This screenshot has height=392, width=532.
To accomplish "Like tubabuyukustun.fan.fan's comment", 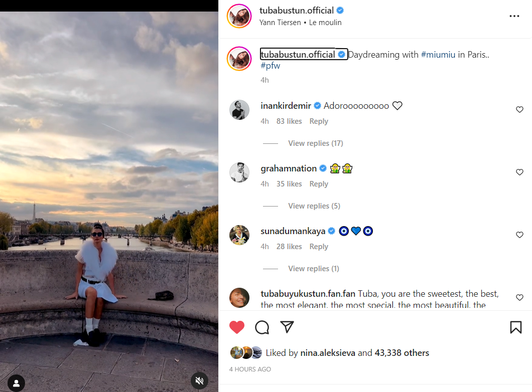I will point(519,298).
